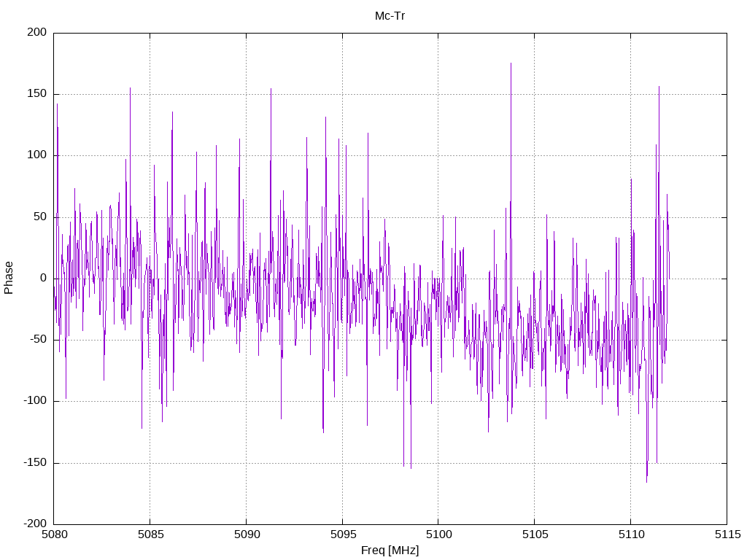The width and height of the screenshot is (747, 560).
Task: Click the 100 y-axis tick label
Action: (37, 155)
